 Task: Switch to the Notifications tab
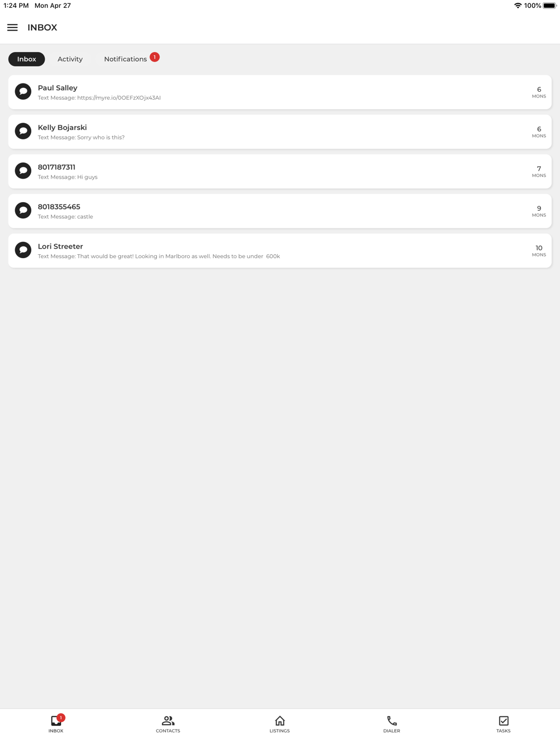(x=125, y=59)
